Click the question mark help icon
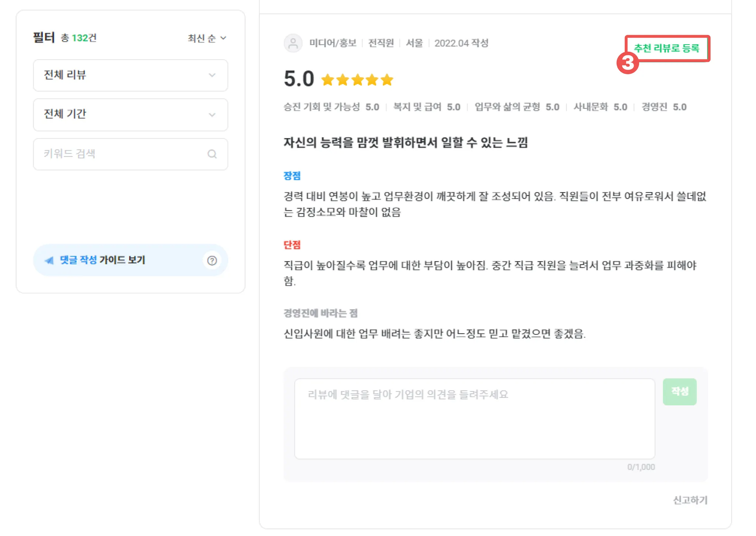 pyautogui.click(x=212, y=261)
